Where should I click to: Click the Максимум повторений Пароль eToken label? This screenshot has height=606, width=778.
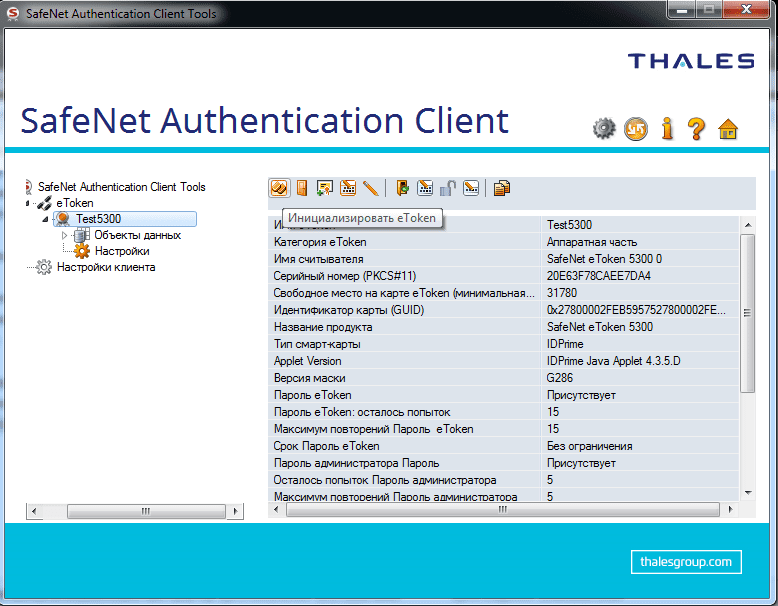click(x=374, y=429)
